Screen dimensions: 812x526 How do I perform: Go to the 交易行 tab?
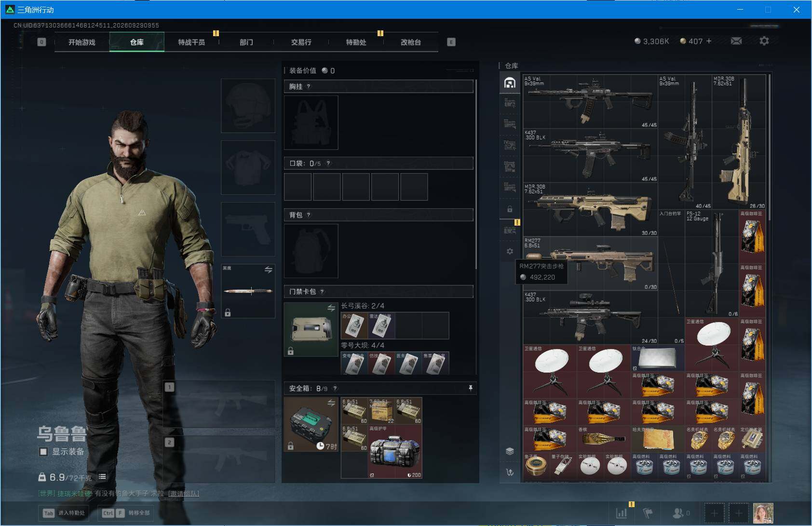click(x=301, y=42)
